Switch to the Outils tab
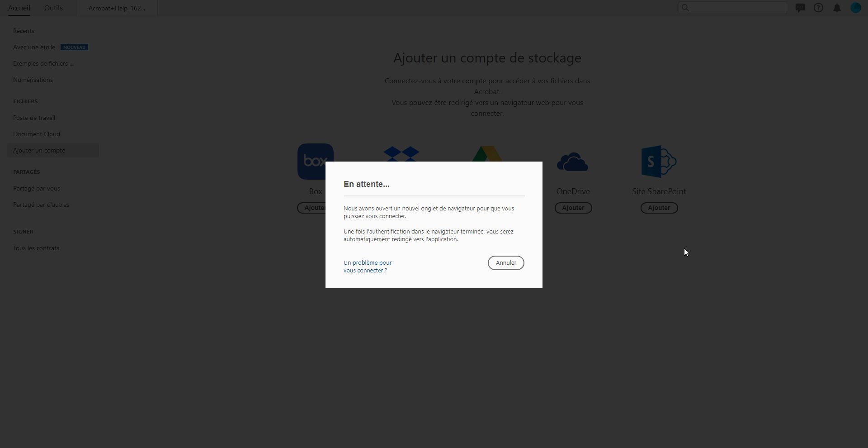This screenshot has height=448, width=868. 53,8
